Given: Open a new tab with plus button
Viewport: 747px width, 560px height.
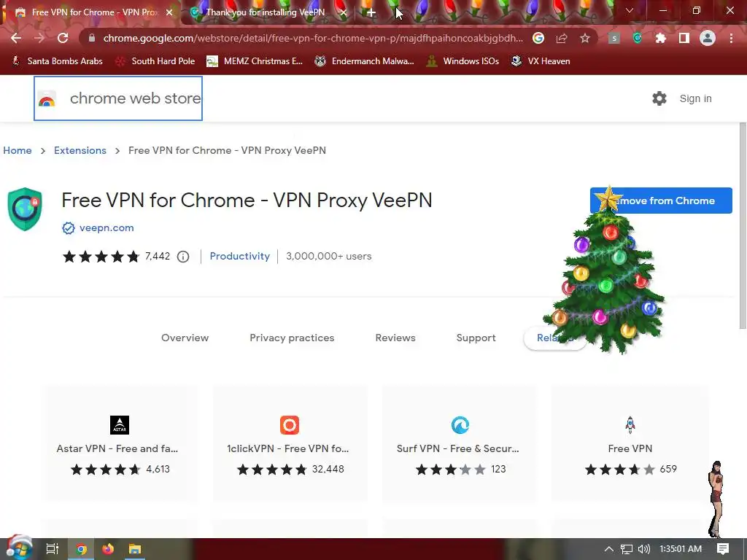Looking at the screenshot, I should 371,13.
